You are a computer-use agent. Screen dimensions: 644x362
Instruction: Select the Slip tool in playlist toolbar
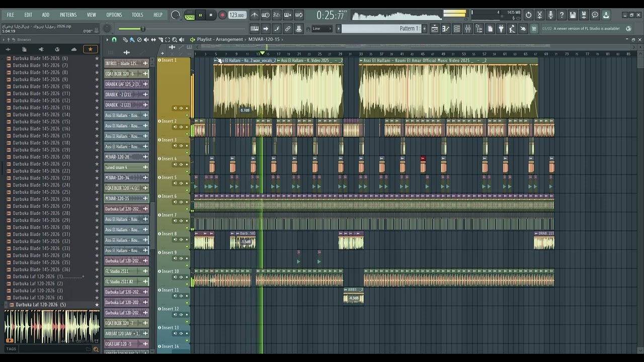pyautogui.click(x=153, y=40)
